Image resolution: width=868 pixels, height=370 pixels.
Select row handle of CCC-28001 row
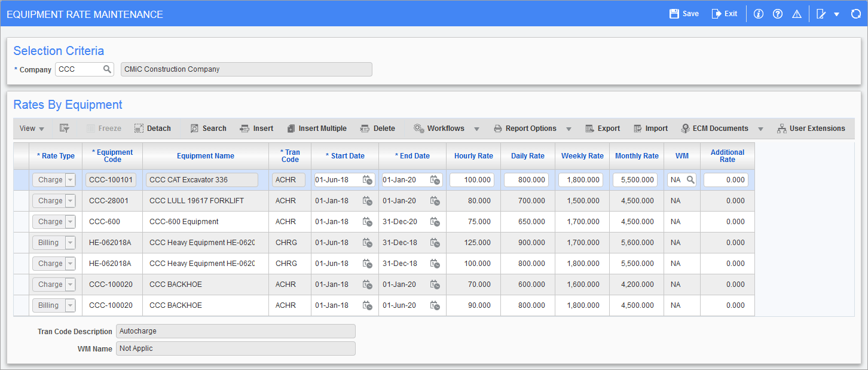[x=21, y=201]
